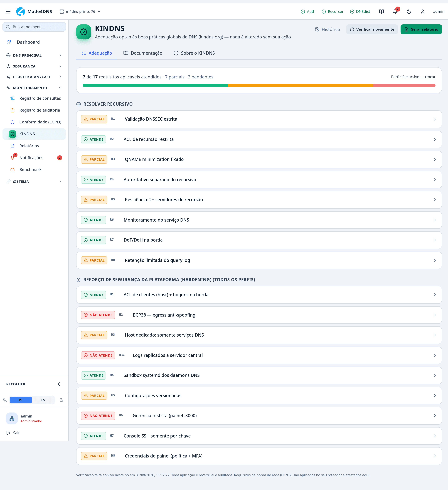This screenshot has width=448, height=490.
Task: Click PARCIAL badge on H5 Configurações versionadas row
Action: click(94, 396)
